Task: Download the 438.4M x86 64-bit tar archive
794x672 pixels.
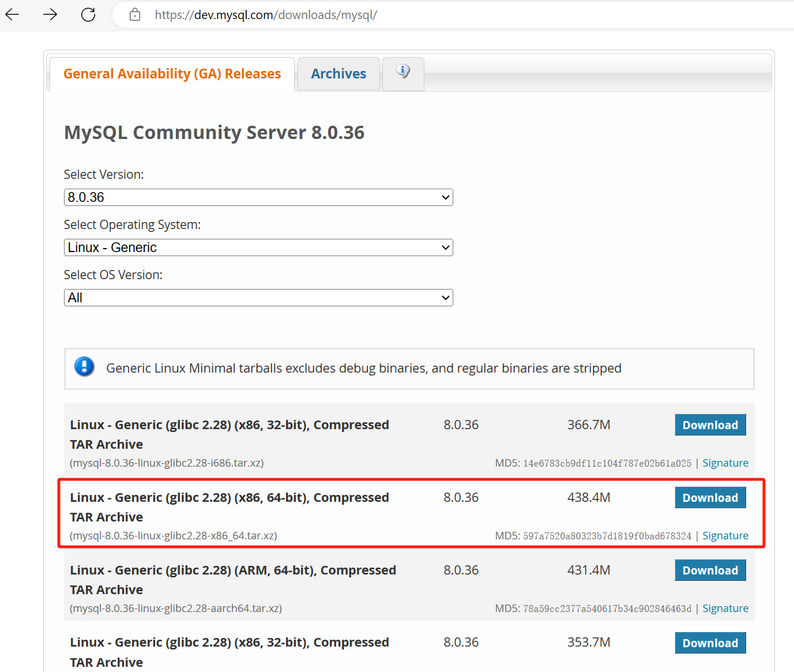Action: point(710,498)
